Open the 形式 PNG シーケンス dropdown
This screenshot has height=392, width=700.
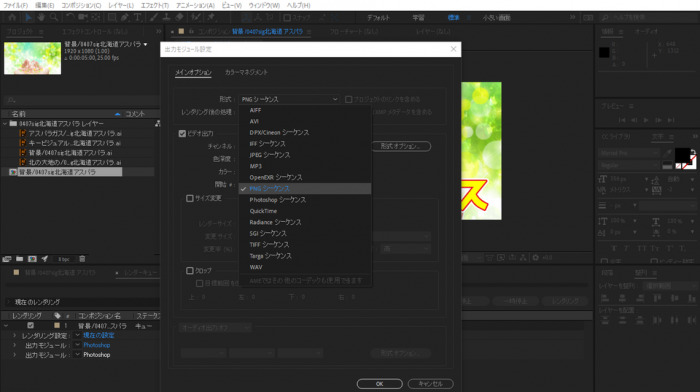point(289,99)
